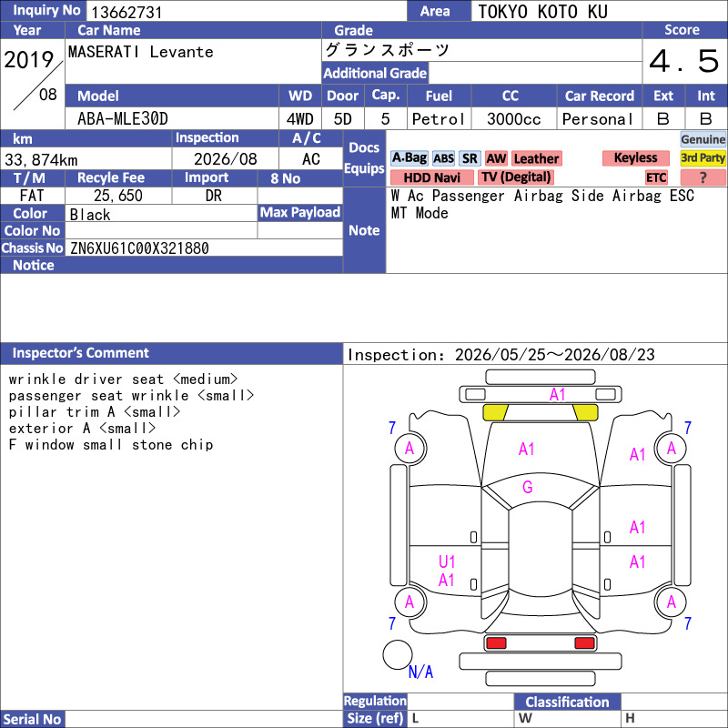
Task: Click the transmission value FAT
Action: 32,196
